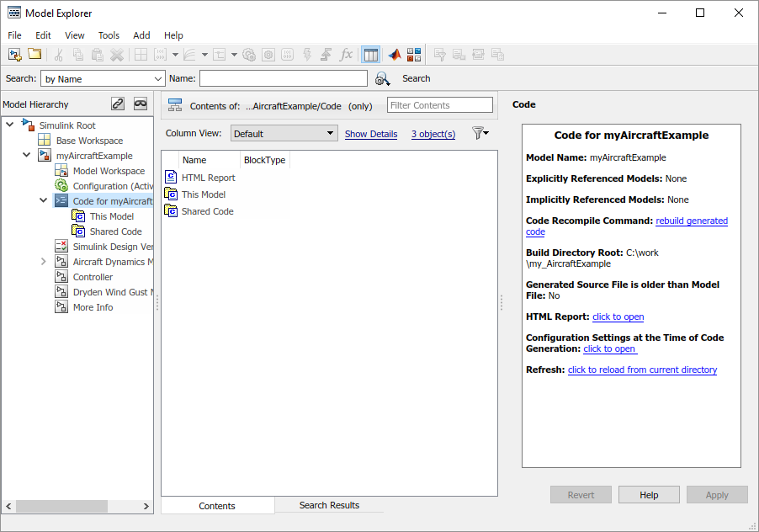
Task: Click the Copy toolbar icon
Action: (x=78, y=55)
